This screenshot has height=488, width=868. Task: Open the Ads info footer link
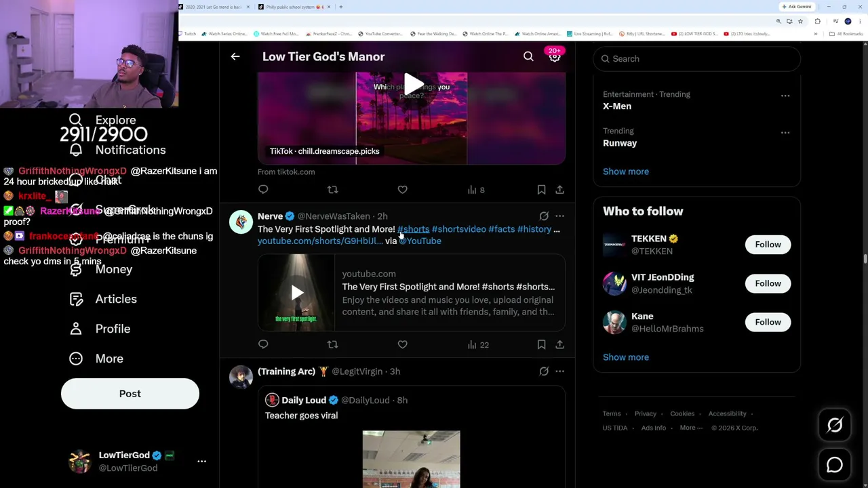654,428
